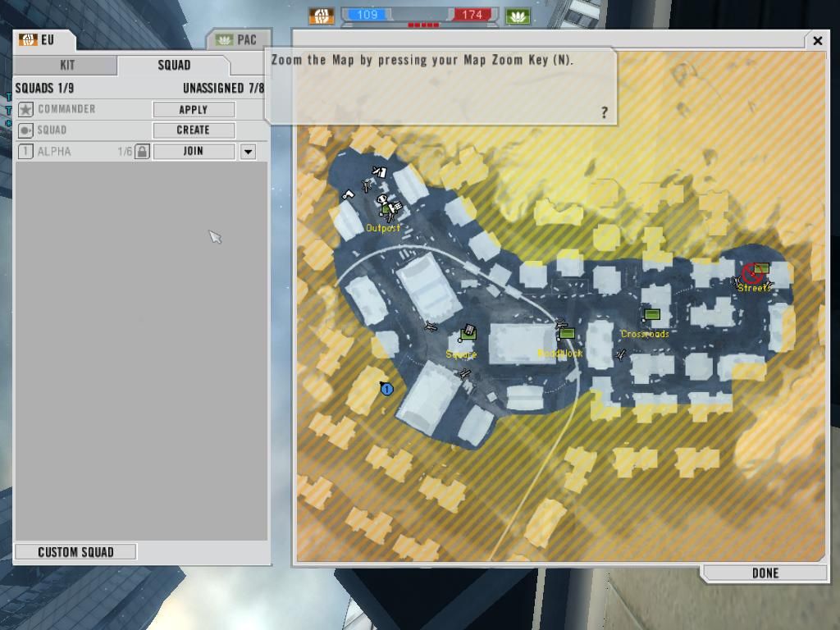
Task: Switch to the KIT tab
Action: pyautogui.click(x=66, y=66)
